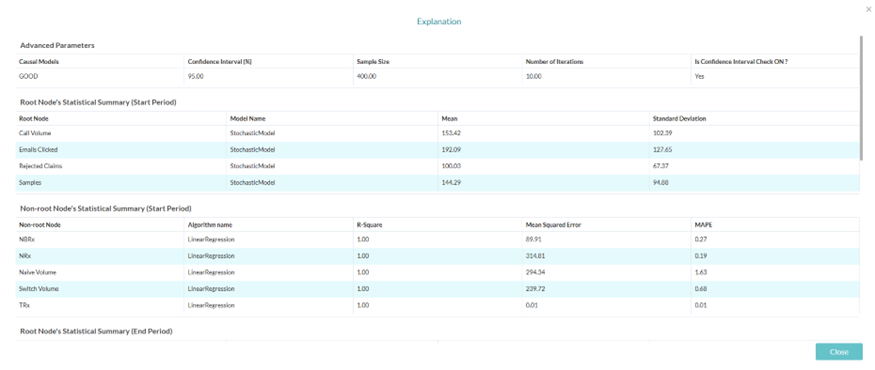Click the 100.03 mean for Rejected Claims

pyautogui.click(x=450, y=166)
